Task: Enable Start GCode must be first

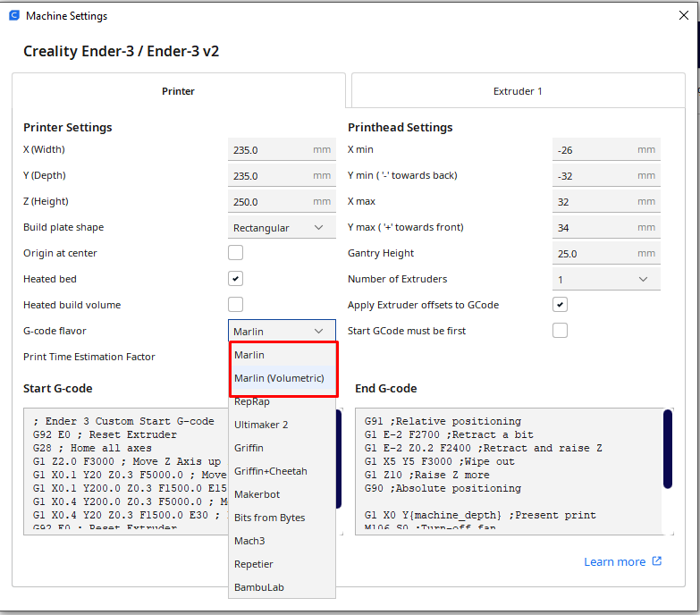Action: coord(560,330)
